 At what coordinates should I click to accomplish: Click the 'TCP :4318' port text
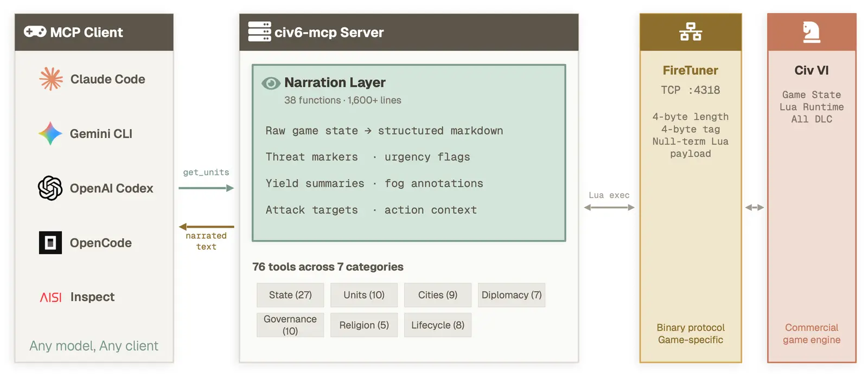click(690, 90)
